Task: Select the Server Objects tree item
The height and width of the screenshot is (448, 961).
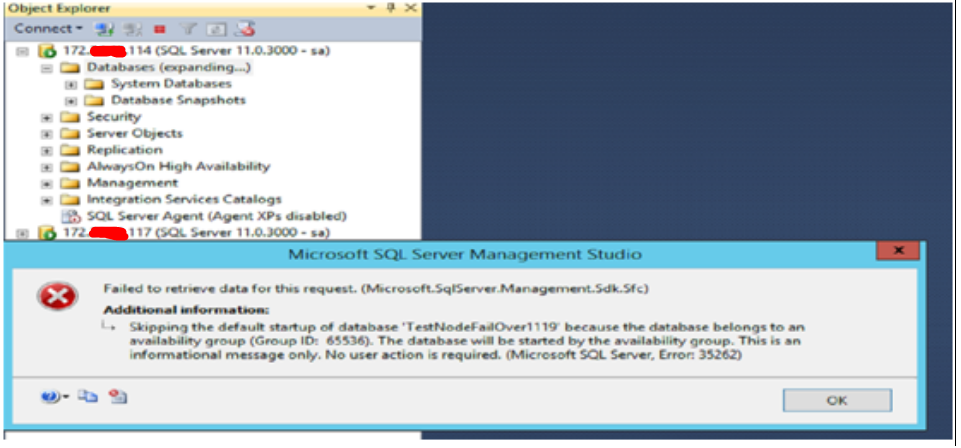Action: (135, 134)
